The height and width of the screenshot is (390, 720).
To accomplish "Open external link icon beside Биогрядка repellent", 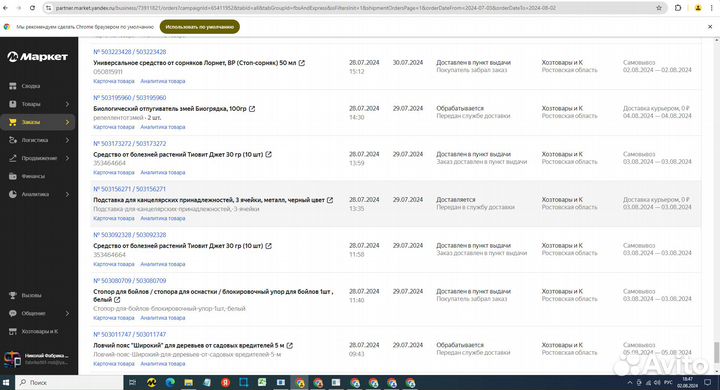I will coord(252,109).
